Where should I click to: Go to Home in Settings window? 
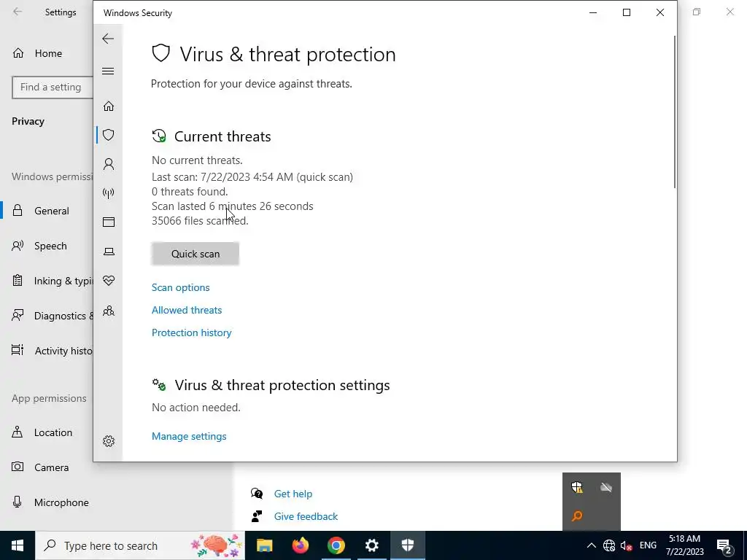(47, 53)
